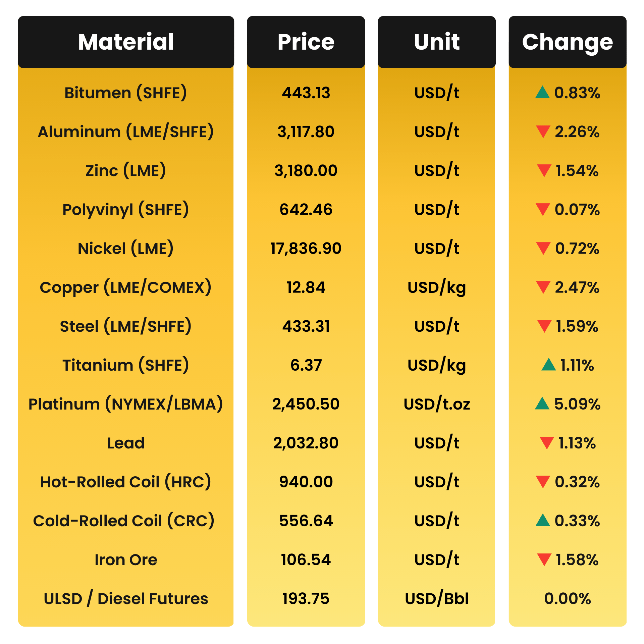Click the red down arrow beside Nickel's 0.72%
This screenshot has width=644, height=644.
543,248
